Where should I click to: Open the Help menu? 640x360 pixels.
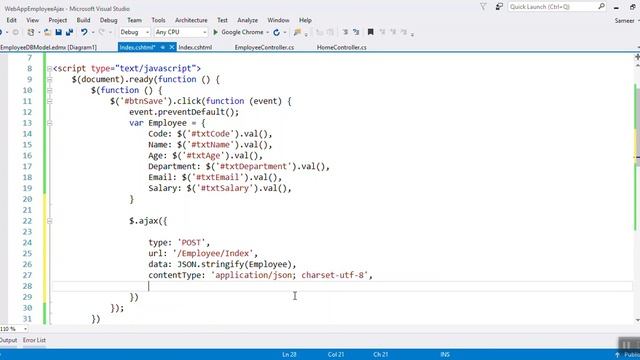tap(305, 20)
